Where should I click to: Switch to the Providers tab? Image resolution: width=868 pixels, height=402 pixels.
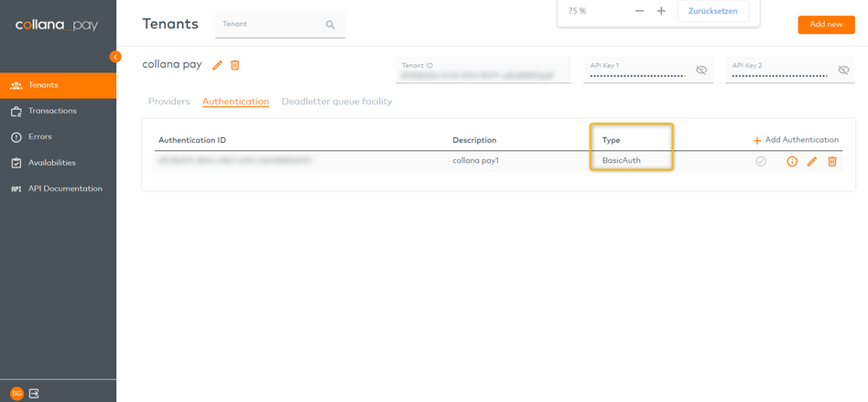pyautogui.click(x=168, y=102)
